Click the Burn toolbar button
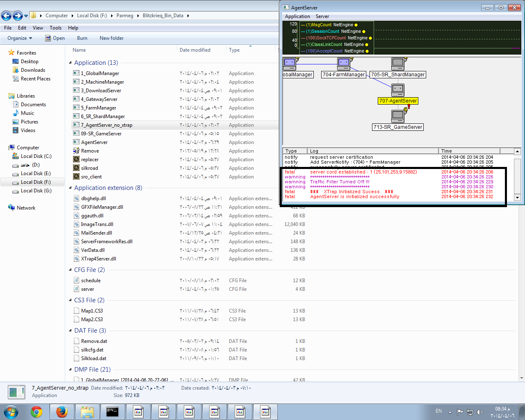 click(x=82, y=38)
